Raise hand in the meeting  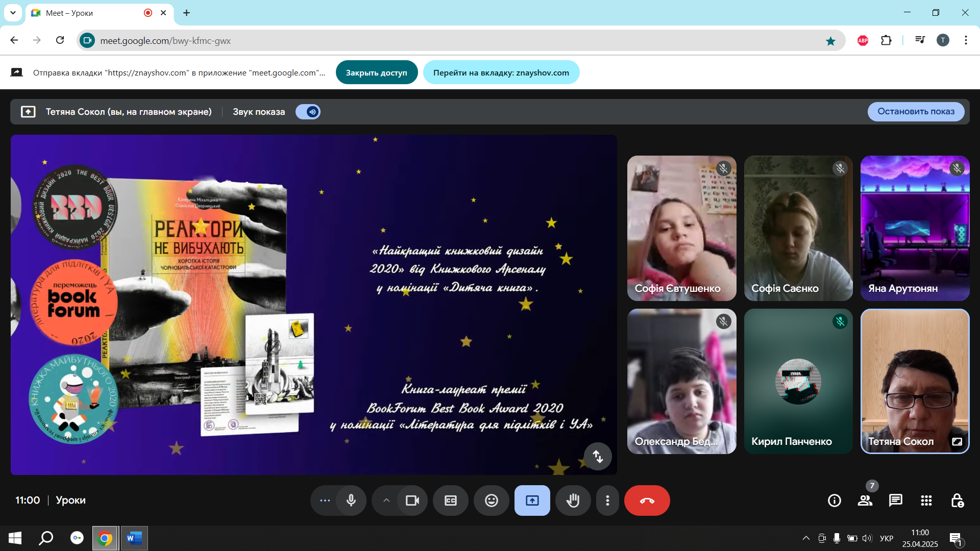pos(573,500)
